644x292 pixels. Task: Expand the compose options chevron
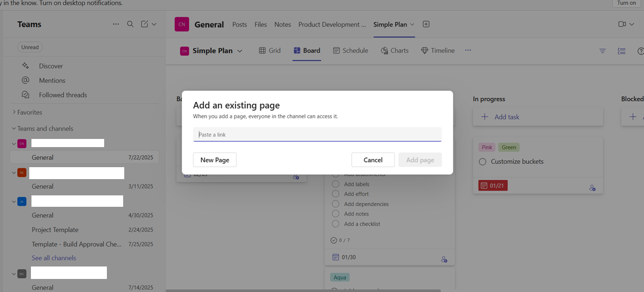pyautogui.click(x=154, y=24)
